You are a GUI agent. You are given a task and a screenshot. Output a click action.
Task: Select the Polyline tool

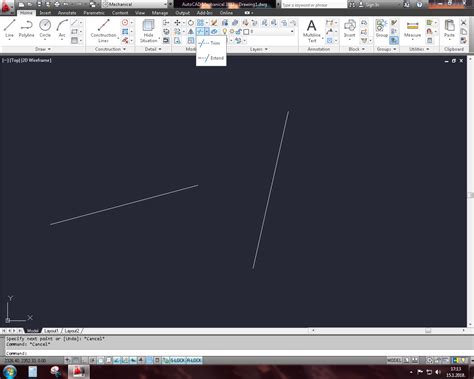pos(26,29)
